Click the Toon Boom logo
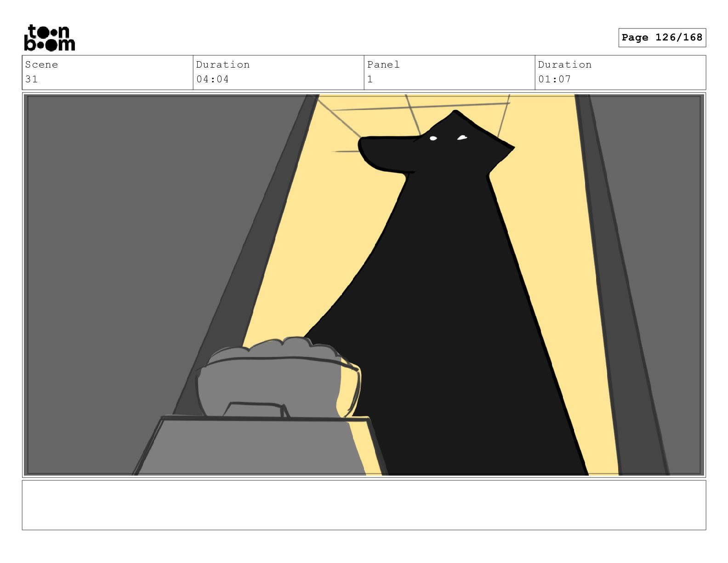 (49, 38)
